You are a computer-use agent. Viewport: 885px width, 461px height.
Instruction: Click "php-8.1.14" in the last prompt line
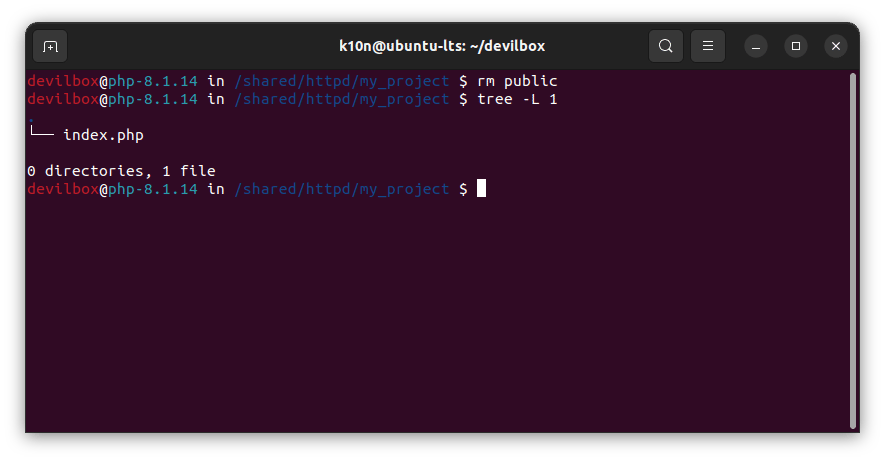click(153, 189)
